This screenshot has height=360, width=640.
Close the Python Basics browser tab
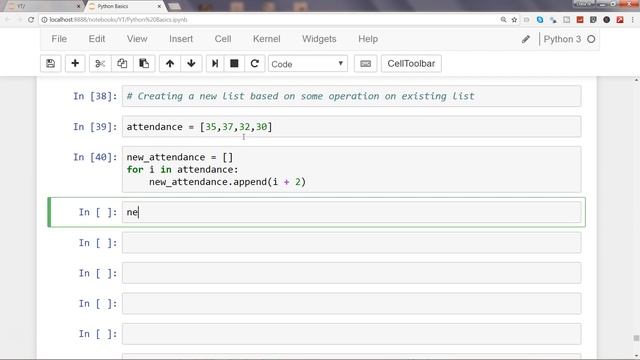[x=160, y=6]
